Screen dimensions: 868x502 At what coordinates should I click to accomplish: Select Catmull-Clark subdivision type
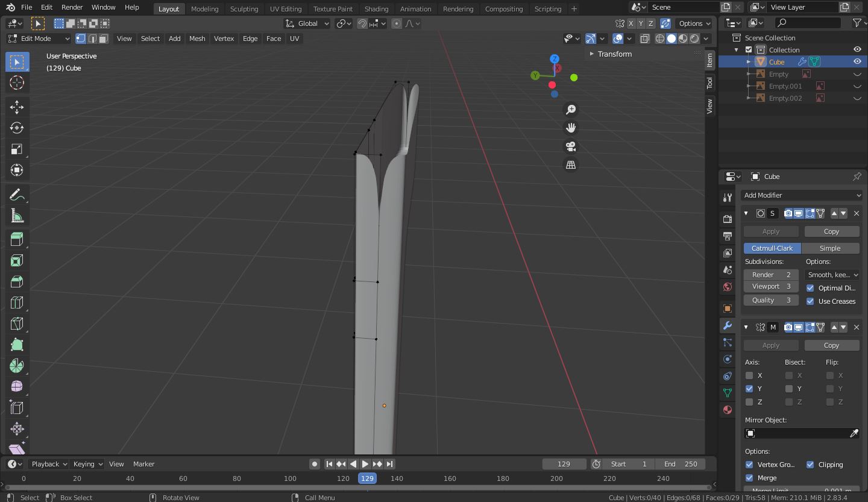point(772,248)
